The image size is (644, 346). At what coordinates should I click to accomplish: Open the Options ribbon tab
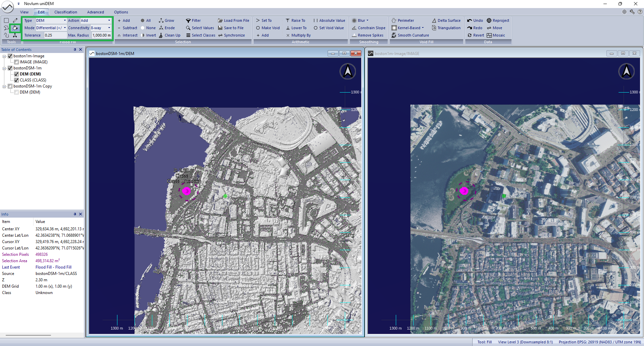coord(121,12)
